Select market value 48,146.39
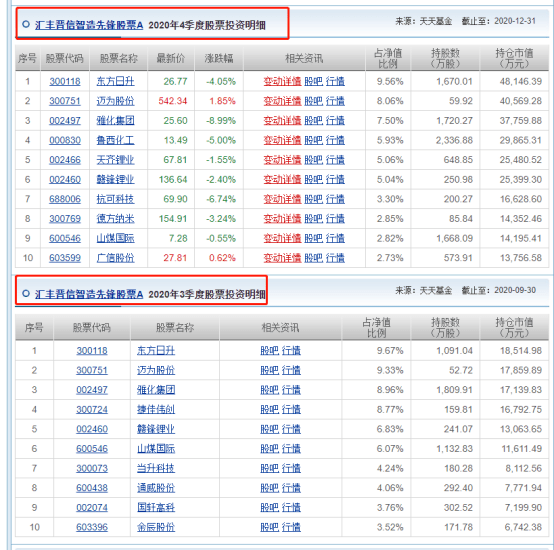 (x=520, y=82)
